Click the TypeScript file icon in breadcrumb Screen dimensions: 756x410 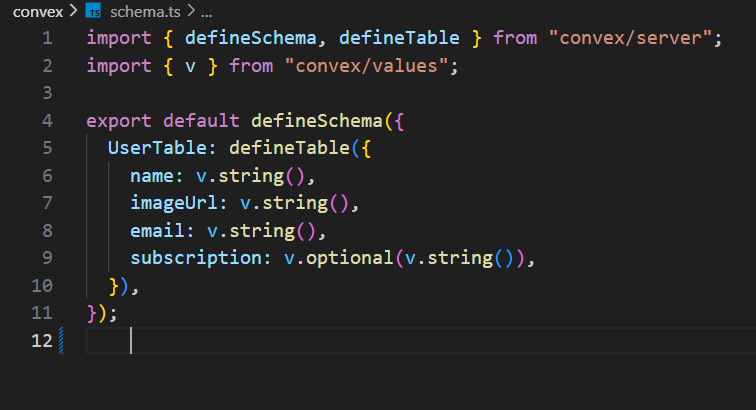(93, 11)
